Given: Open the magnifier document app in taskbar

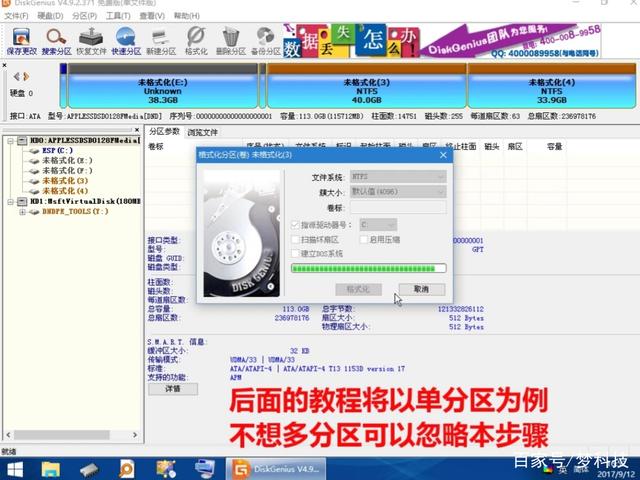Looking at the screenshot, I should click(126, 469).
